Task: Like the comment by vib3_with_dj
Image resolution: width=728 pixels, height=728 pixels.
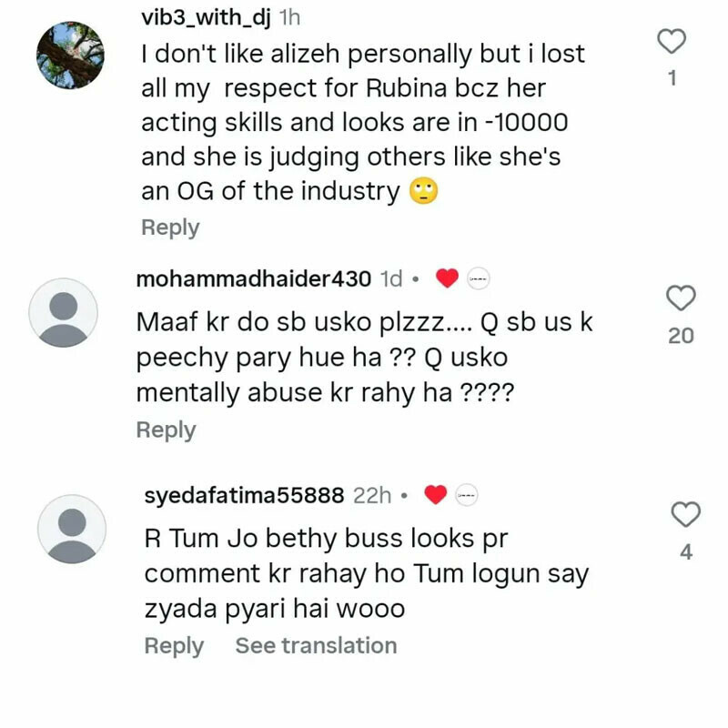Action: click(672, 42)
